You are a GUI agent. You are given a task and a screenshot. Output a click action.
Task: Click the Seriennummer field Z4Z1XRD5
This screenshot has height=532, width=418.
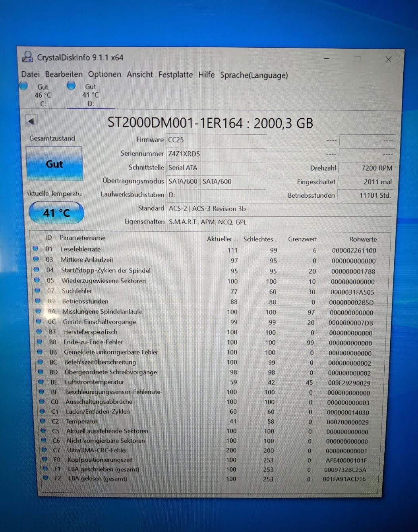pos(216,154)
